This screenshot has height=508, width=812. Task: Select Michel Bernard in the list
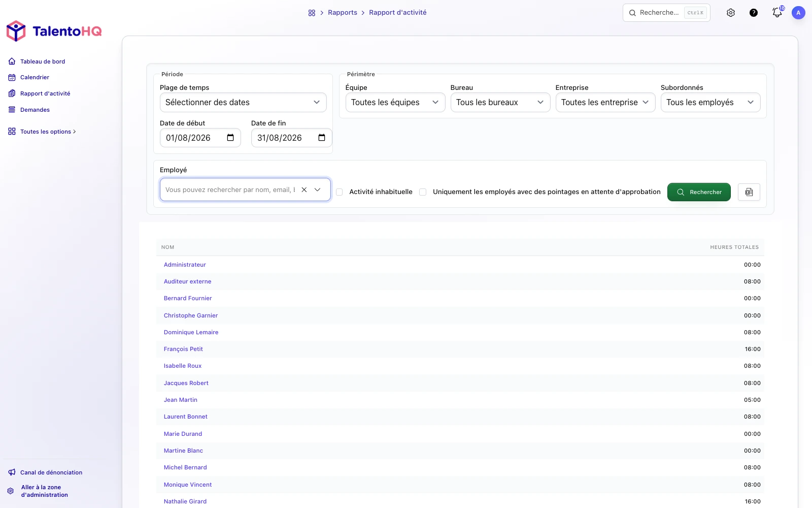(x=185, y=467)
